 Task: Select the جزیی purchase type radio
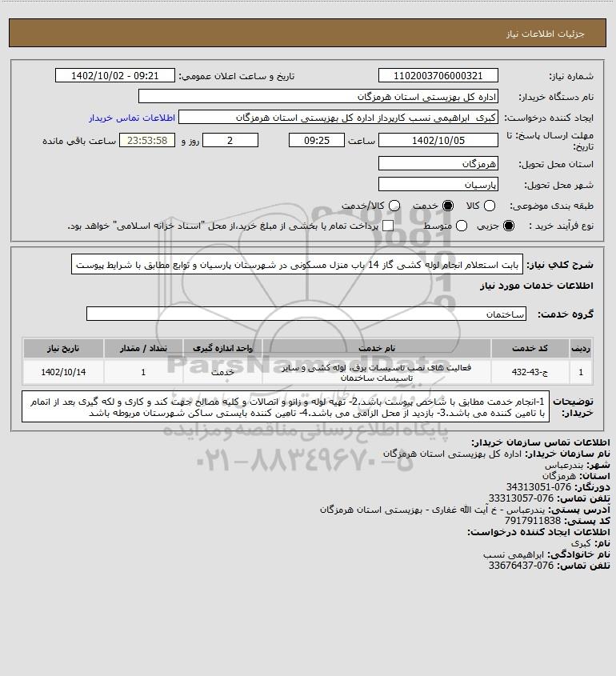(x=509, y=226)
